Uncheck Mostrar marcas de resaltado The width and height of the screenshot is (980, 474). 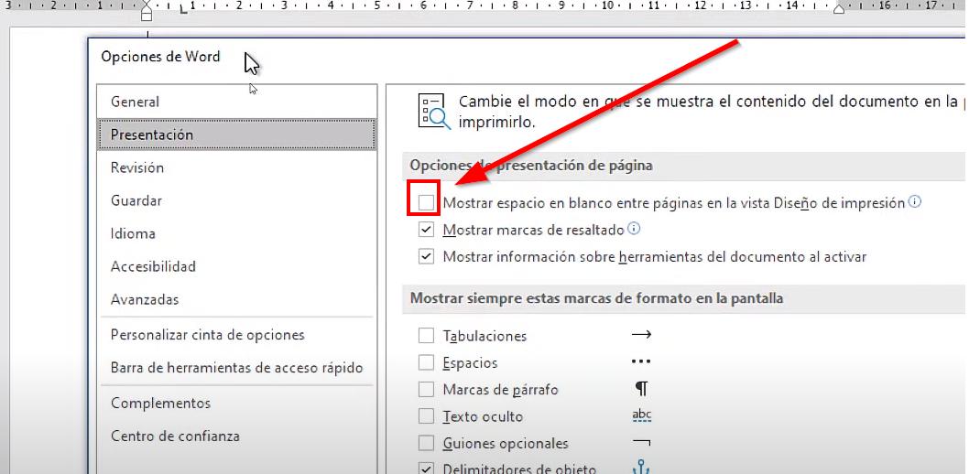pyautogui.click(x=426, y=230)
